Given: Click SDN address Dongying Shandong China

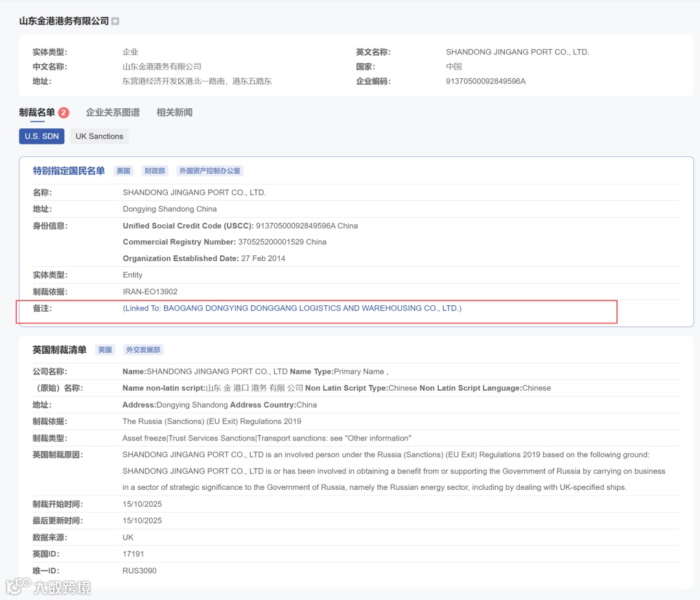Looking at the screenshot, I should click(x=170, y=209).
